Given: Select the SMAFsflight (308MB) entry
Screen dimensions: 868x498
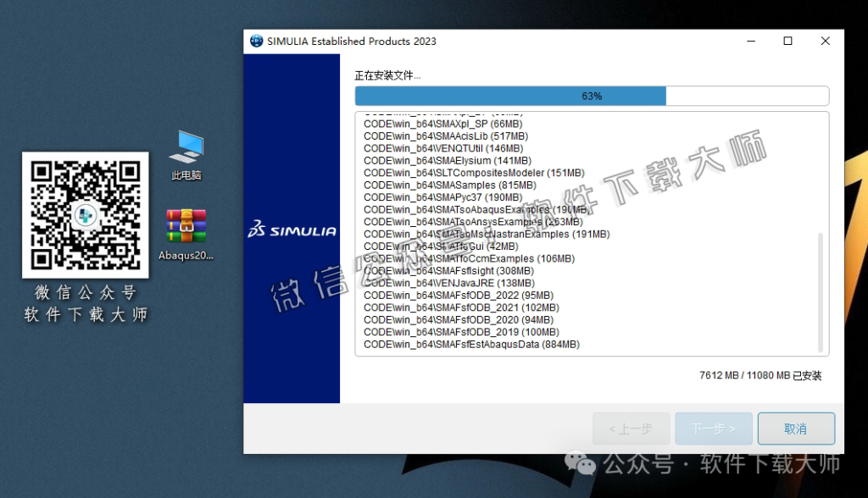Looking at the screenshot, I should point(448,270).
